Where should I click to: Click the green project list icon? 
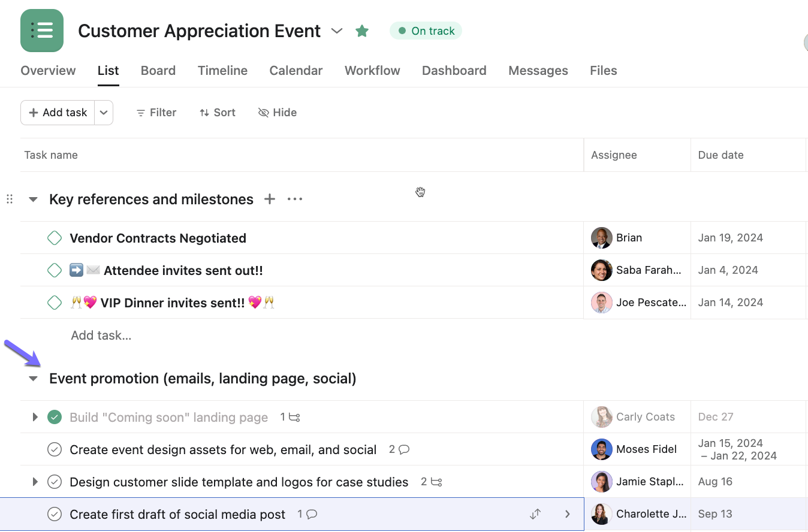42,31
